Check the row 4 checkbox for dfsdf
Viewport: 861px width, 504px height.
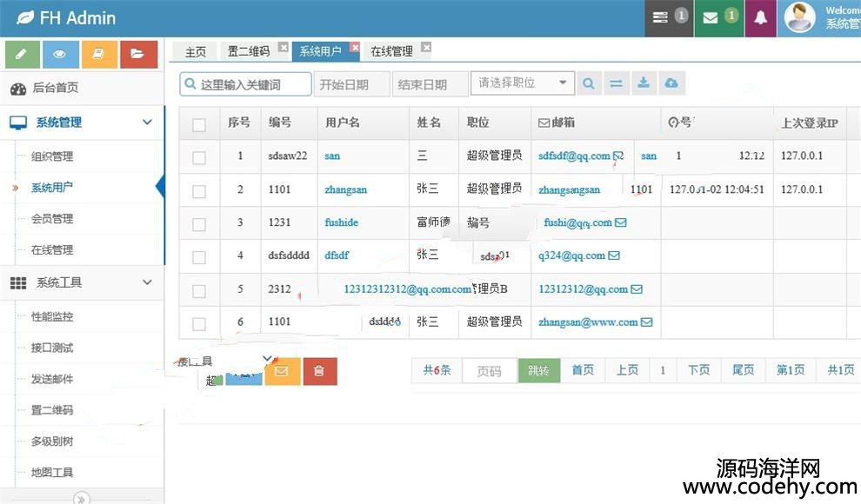coord(199,257)
